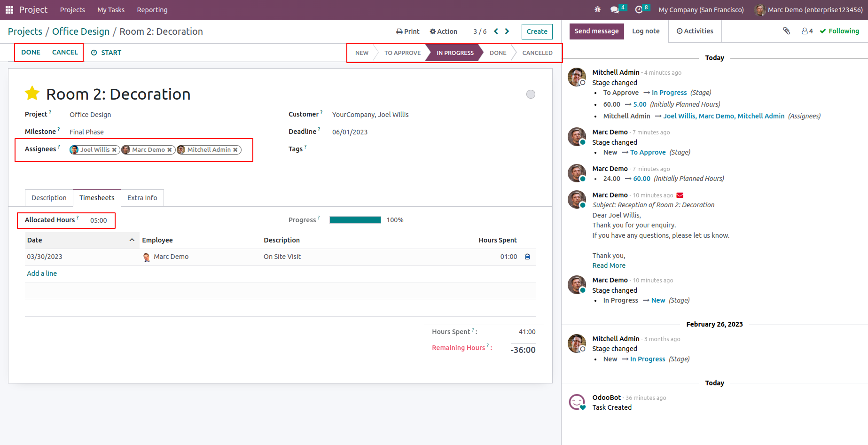This screenshot has height=445, width=868.
Task: Expand message with Read More
Action: coord(609,265)
